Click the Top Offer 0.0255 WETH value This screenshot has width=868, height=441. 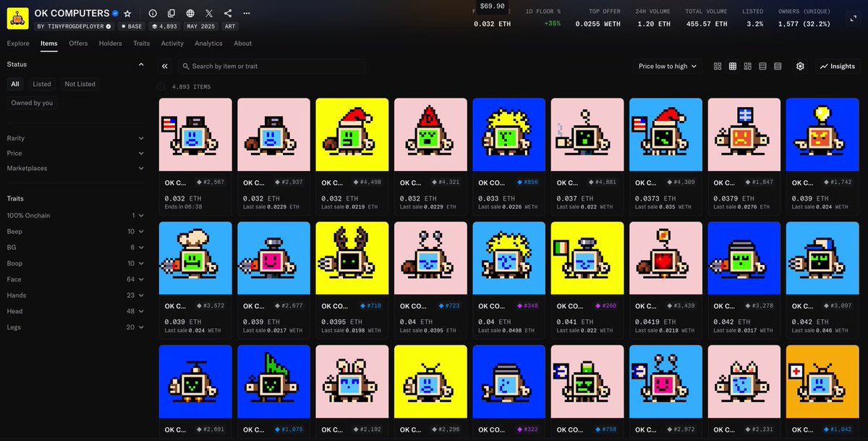[x=597, y=24]
